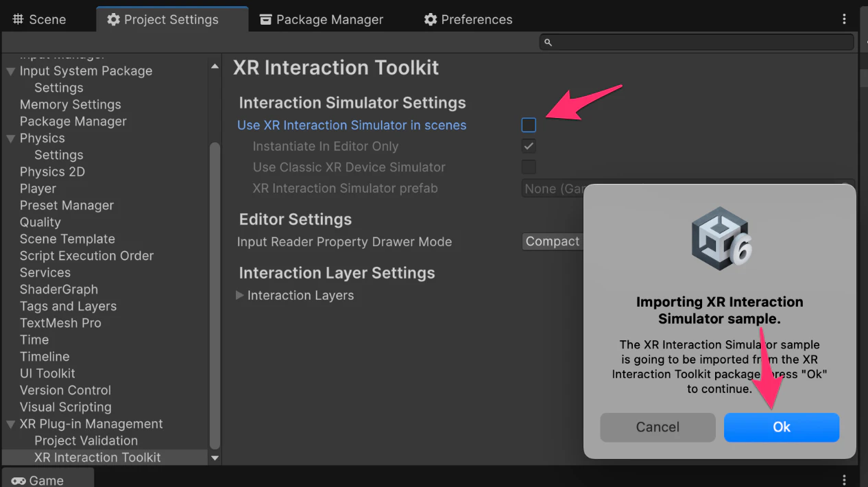Select Version Control in sidebar
The height and width of the screenshot is (487, 868).
tap(65, 390)
